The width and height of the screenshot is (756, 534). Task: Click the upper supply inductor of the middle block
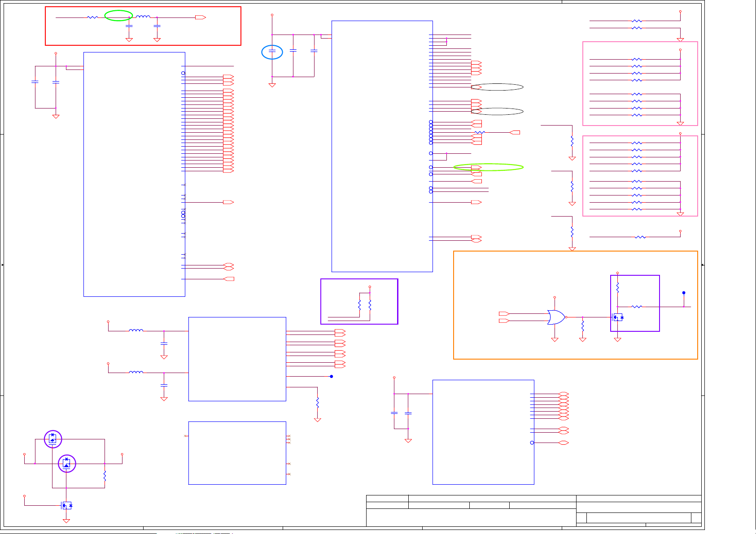click(x=136, y=330)
